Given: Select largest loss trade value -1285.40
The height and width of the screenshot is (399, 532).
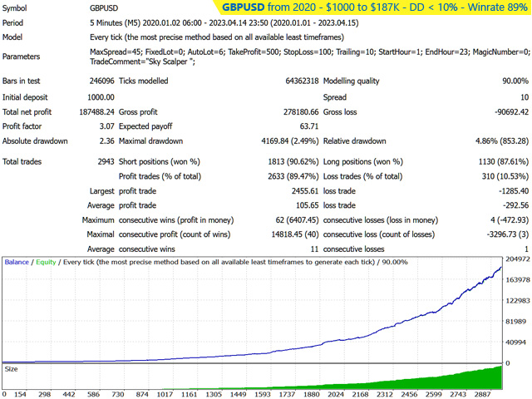Looking at the screenshot, I should pyautogui.click(x=514, y=191).
